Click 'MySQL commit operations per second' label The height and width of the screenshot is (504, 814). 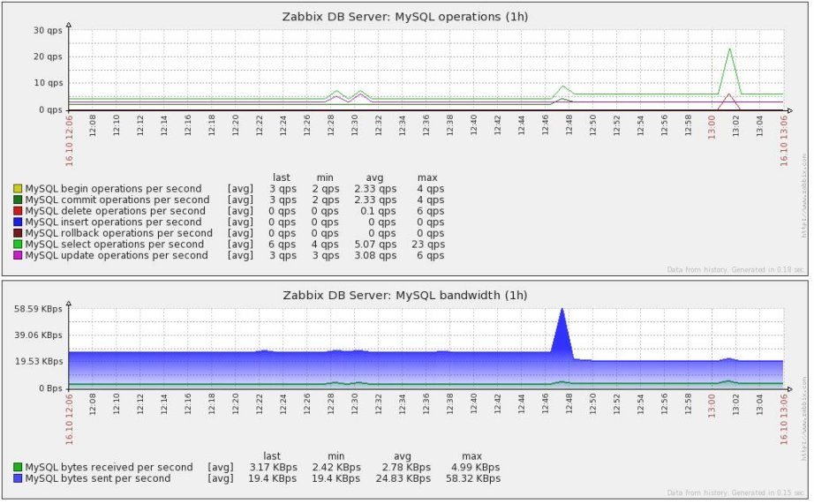click(117, 199)
